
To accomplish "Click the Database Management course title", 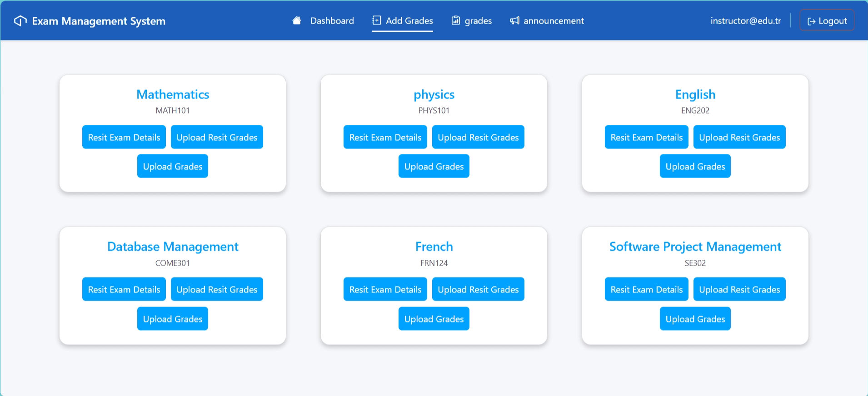I will 173,247.
